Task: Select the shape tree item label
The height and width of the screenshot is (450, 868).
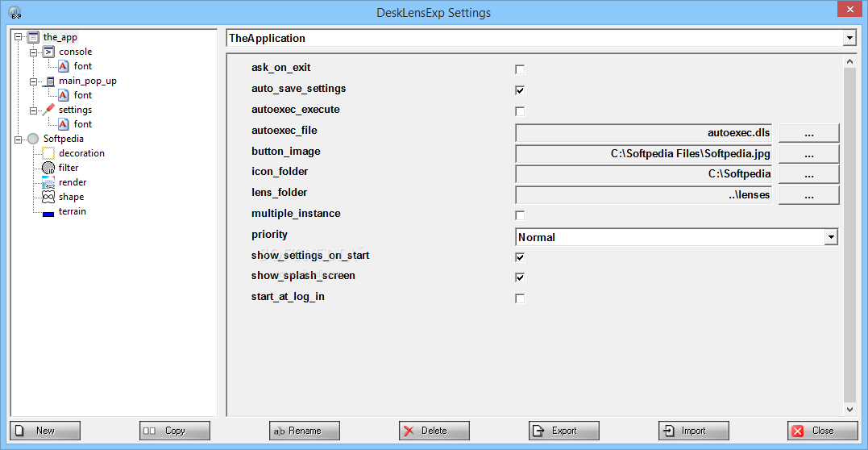Action: (72, 197)
